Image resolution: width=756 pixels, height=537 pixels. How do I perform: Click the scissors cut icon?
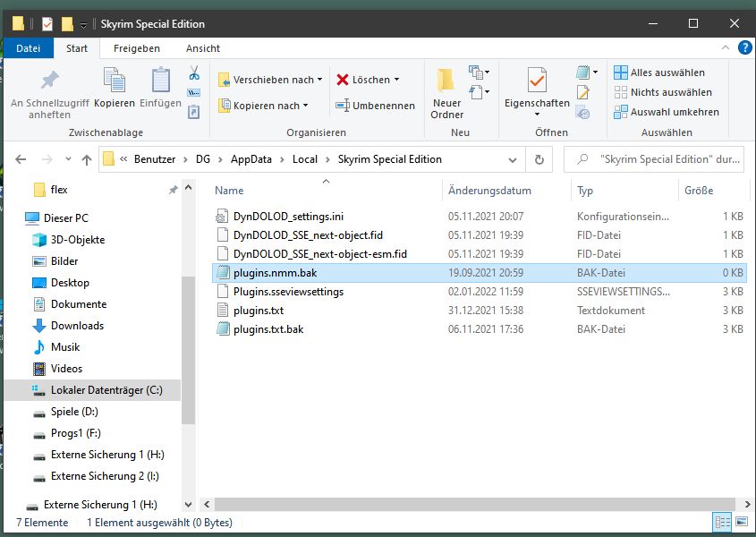point(193,72)
